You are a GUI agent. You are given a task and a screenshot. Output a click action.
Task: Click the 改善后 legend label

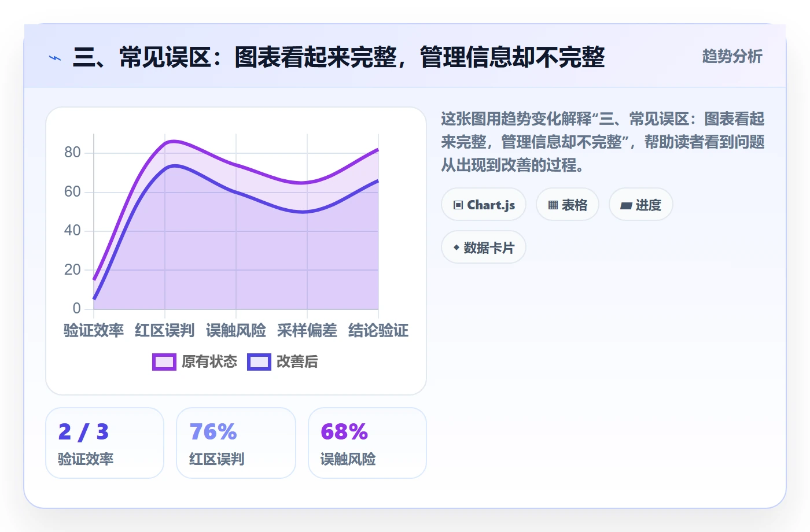coord(297,362)
